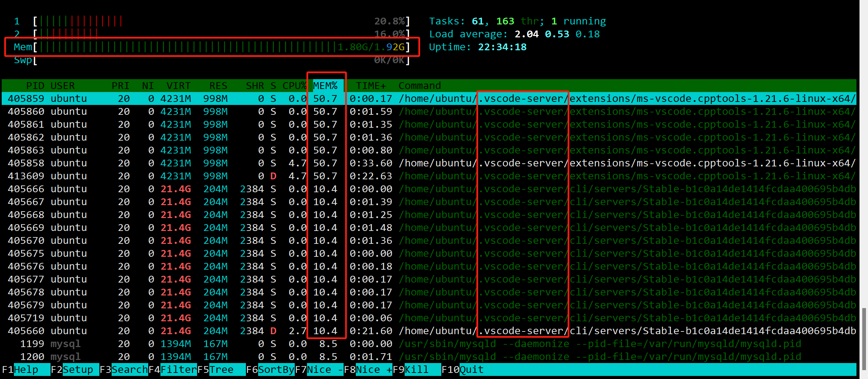Screen dimensions: 868x379
Task: Sort by USER column header
Action: coord(62,86)
